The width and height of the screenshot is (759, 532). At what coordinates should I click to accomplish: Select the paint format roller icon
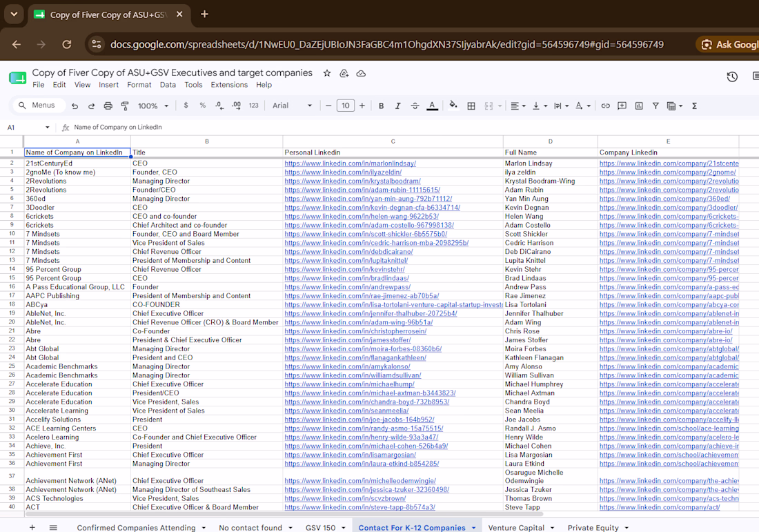[125, 106]
